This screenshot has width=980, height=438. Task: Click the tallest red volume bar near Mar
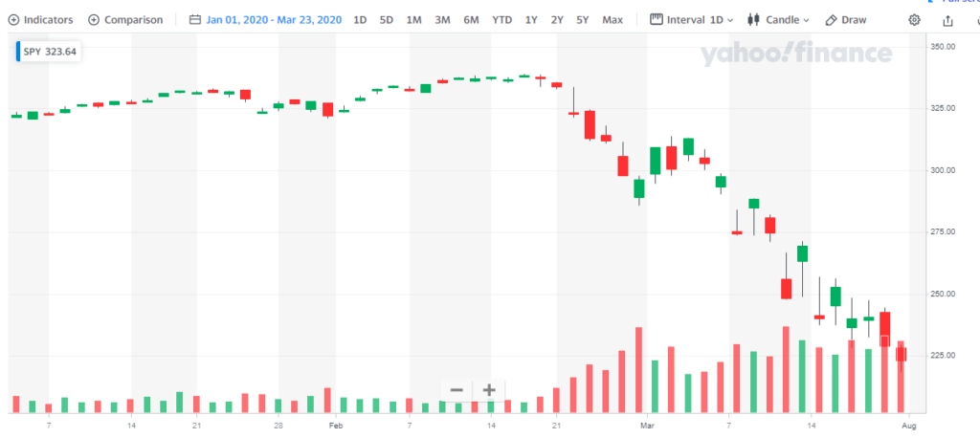[638, 370]
